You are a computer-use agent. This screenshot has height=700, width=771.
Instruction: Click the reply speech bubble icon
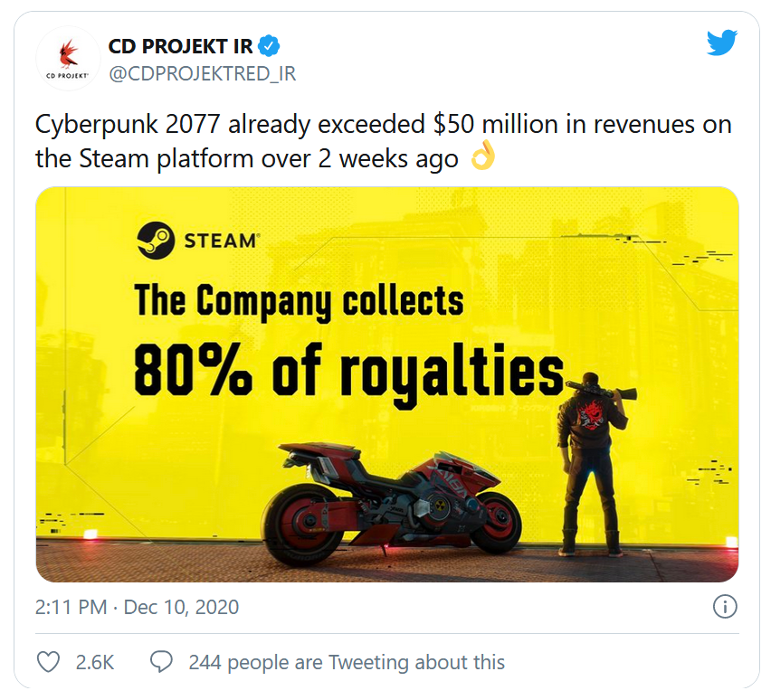pos(161,662)
